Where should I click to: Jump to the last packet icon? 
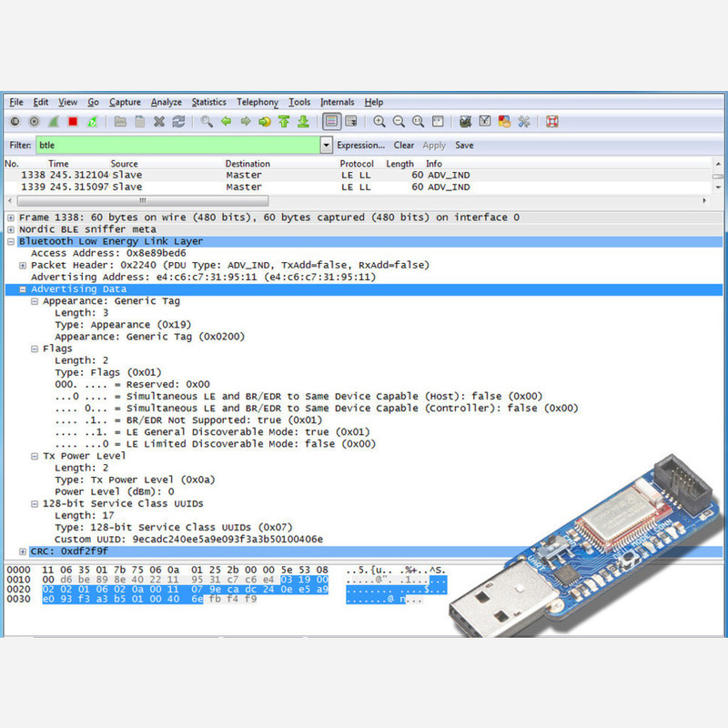pyautogui.click(x=303, y=122)
